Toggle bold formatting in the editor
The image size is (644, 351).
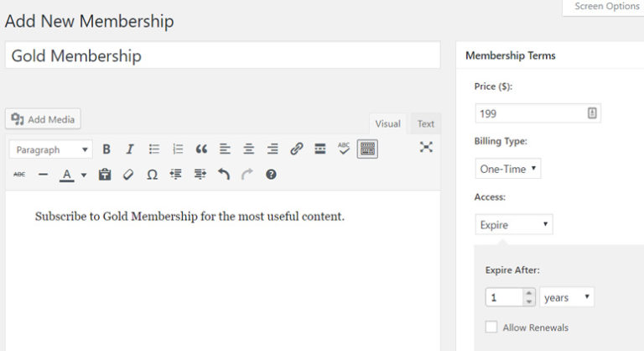click(x=106, y=149)
